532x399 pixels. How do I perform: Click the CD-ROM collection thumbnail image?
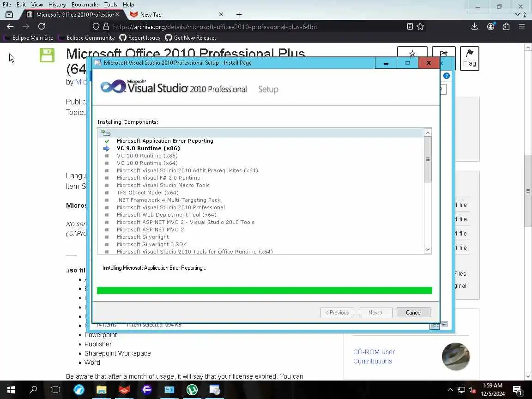tap(456, 357)
